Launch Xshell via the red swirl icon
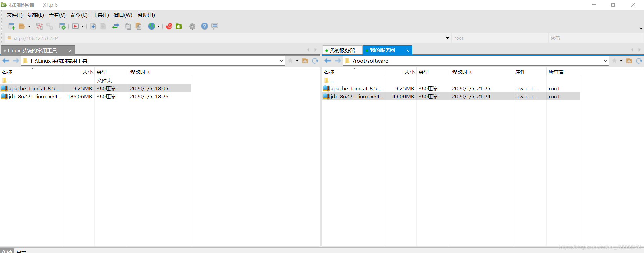 [x=169, y=26]
